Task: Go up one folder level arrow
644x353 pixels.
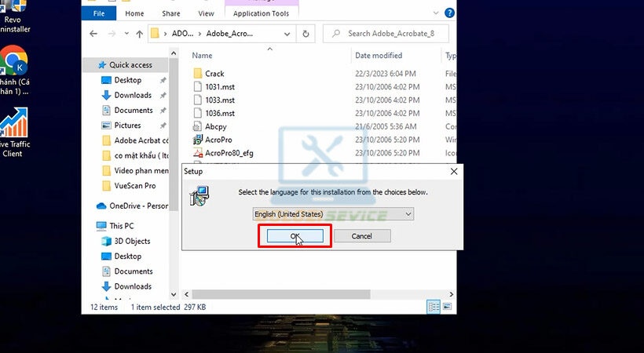Action: point(140,34)
